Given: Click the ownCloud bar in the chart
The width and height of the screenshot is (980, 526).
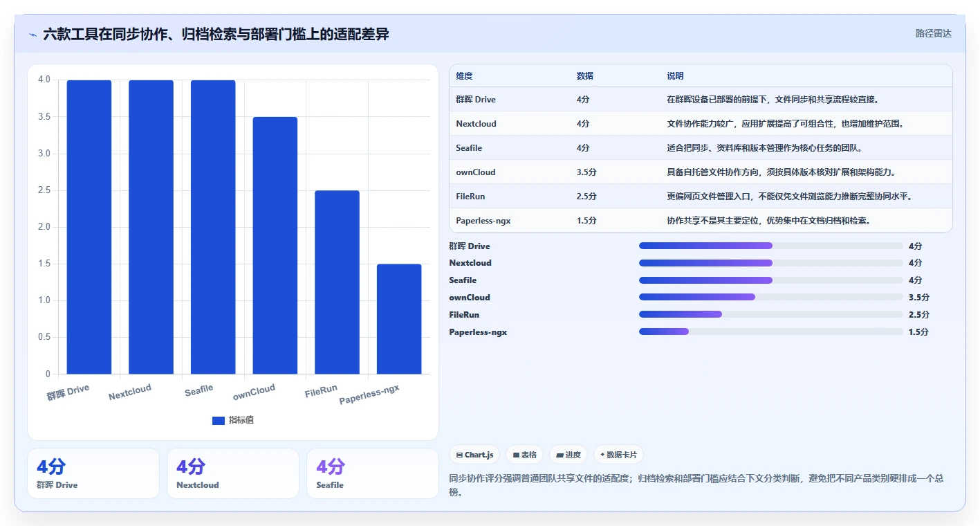Looking at the screenshot, I should [275, 246].
